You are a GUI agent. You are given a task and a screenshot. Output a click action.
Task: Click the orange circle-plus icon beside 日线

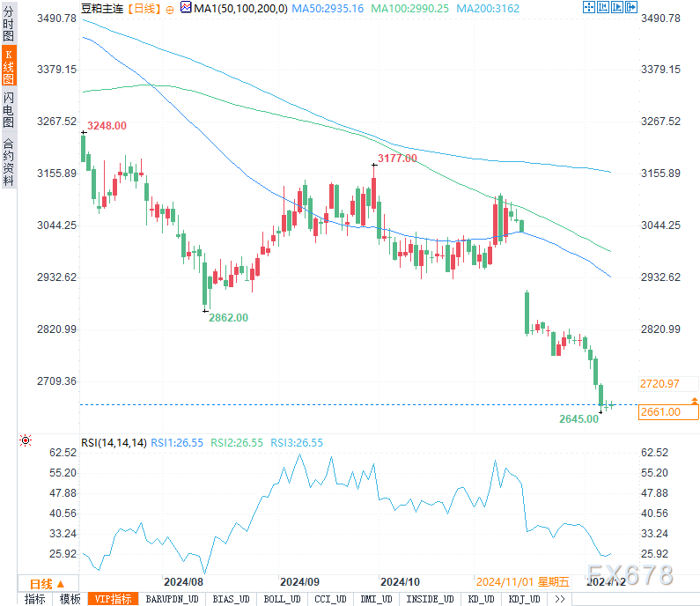click(x=170, y=10)
